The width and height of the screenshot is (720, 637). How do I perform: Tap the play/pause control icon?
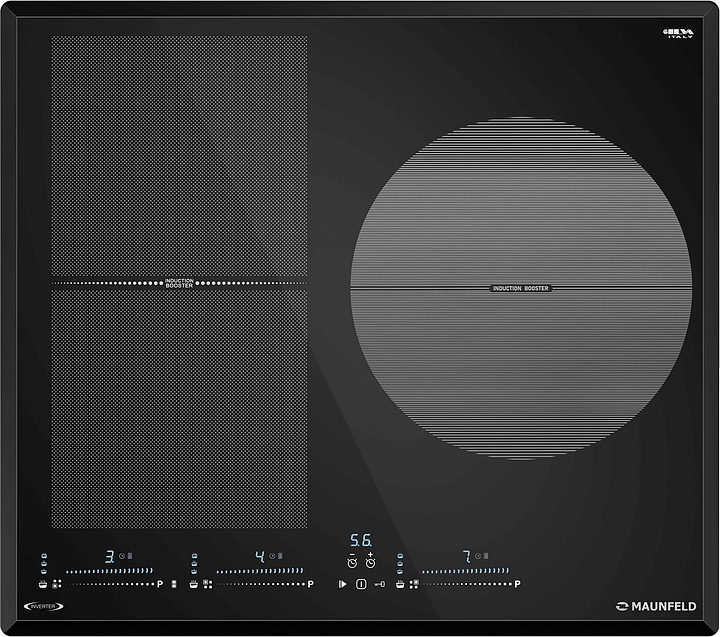point(342,583)
